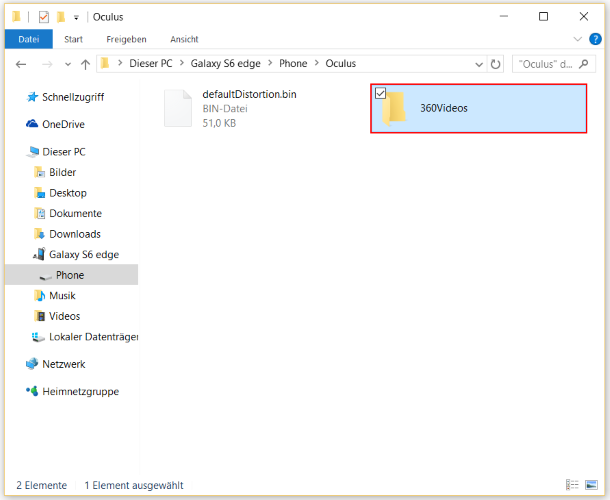Open the Downloads folder in the sidebar

[67, 234]
